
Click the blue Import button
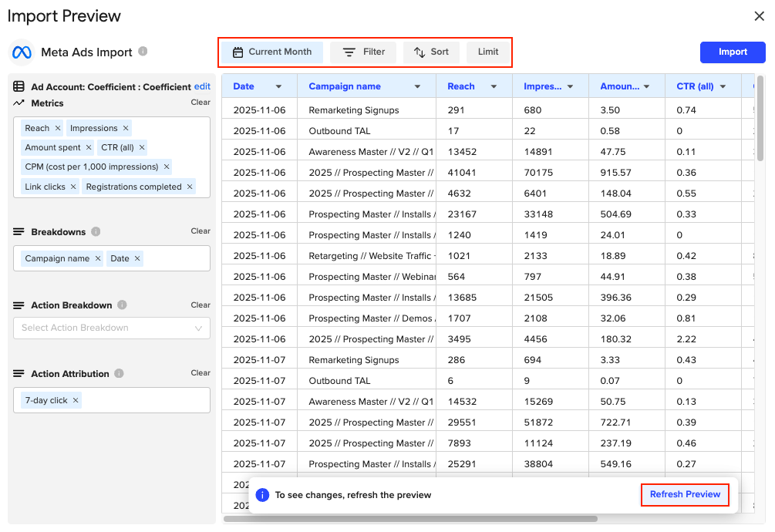coord(732,52)
